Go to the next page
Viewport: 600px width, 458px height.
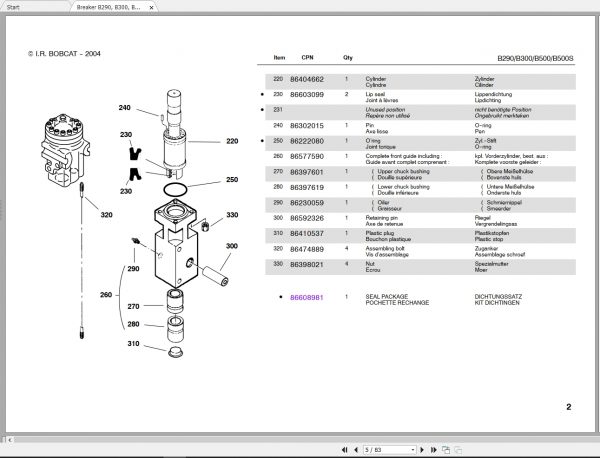pyautogui.click(x=422, y=450)
